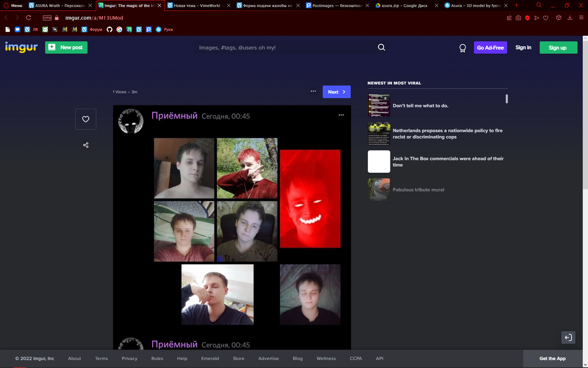Open the Imgur notifications chat bubble icon
Screen dimensions: 588x368
463,48
